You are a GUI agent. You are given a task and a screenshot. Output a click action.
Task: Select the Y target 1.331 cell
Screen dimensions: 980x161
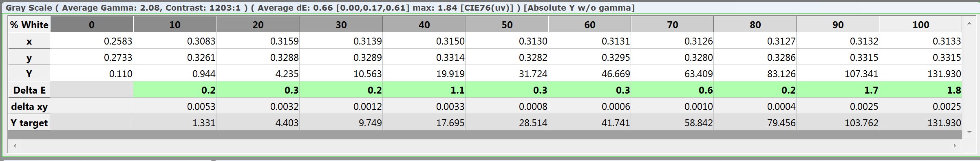(x=175, y=123)
